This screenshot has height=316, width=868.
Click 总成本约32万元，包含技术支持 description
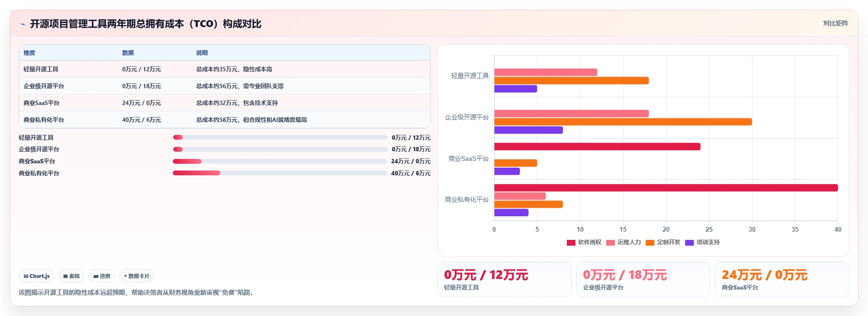coord(237,103)
